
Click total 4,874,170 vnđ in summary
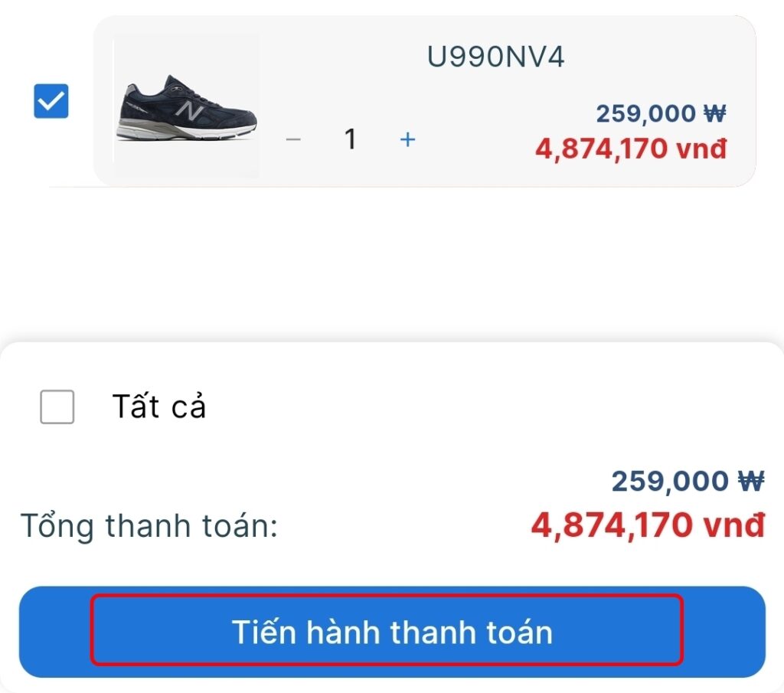pyautogui.click(x=648, y=525)
